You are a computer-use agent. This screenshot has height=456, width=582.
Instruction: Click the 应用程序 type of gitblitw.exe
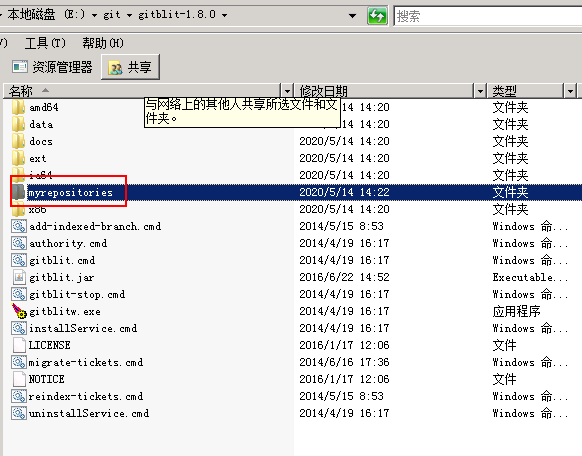pyautogui.click(x=516, y=311)
